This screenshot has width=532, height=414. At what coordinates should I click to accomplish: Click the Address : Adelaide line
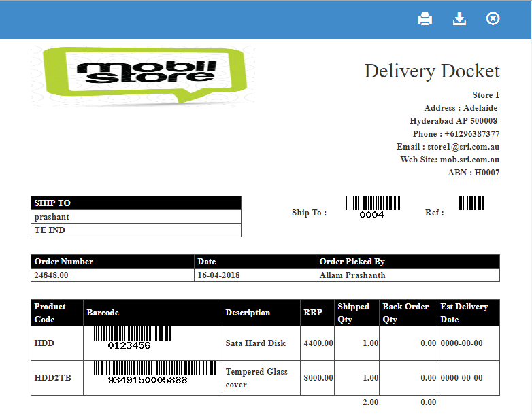click(461, 108)
